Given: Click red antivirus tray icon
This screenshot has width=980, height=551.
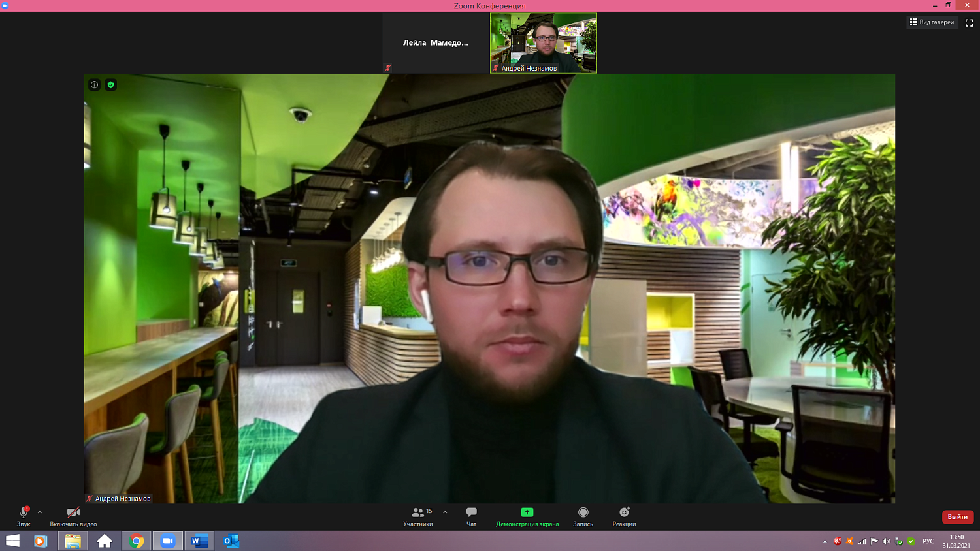Looking at the screenshot, I should tap(837, 541).
